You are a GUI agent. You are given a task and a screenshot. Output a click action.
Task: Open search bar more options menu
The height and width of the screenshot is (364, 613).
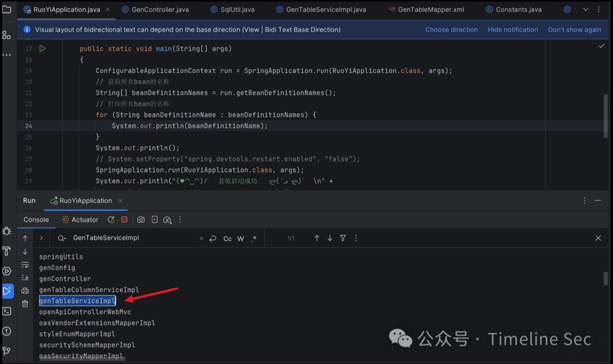[356, 238]
